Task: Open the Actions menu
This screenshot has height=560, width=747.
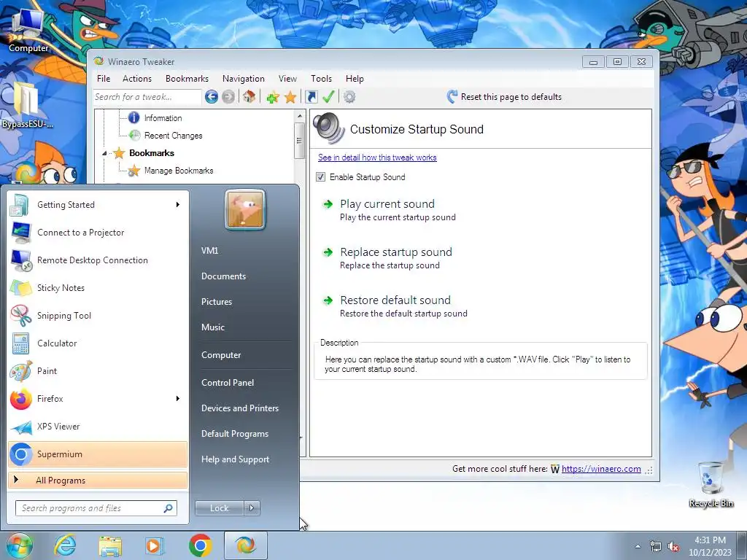Action: tap(137, 79)
